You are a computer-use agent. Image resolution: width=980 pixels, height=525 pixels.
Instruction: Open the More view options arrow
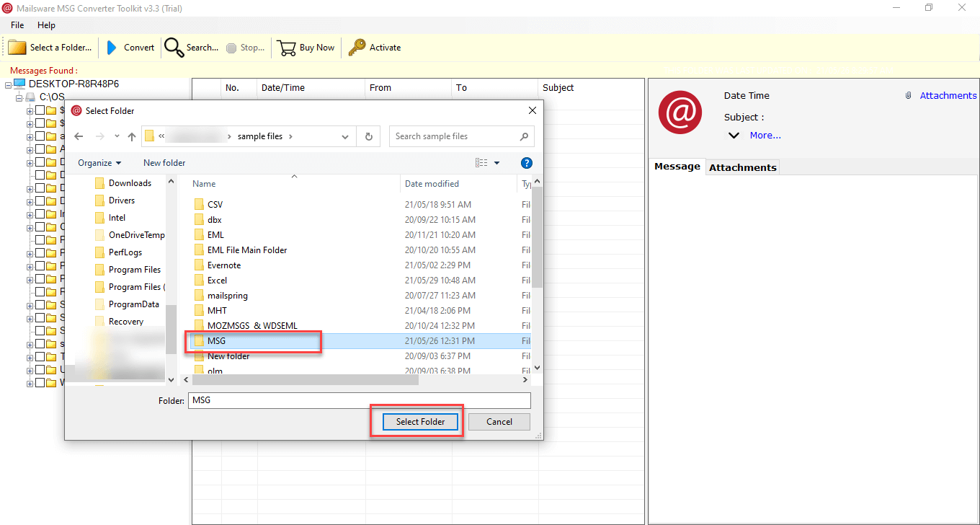pos(497,163)
